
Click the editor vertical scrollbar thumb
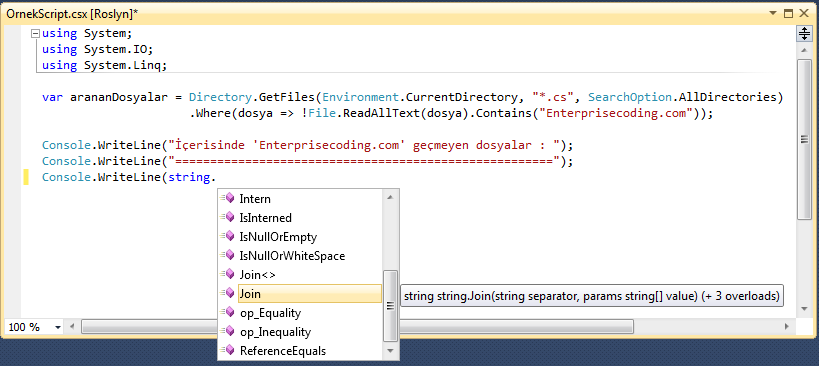804,139
